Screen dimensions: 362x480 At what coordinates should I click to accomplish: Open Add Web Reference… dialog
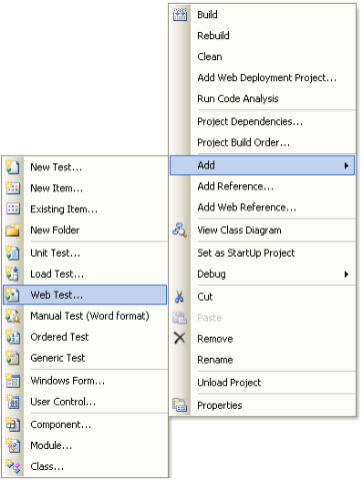[247, 207]
